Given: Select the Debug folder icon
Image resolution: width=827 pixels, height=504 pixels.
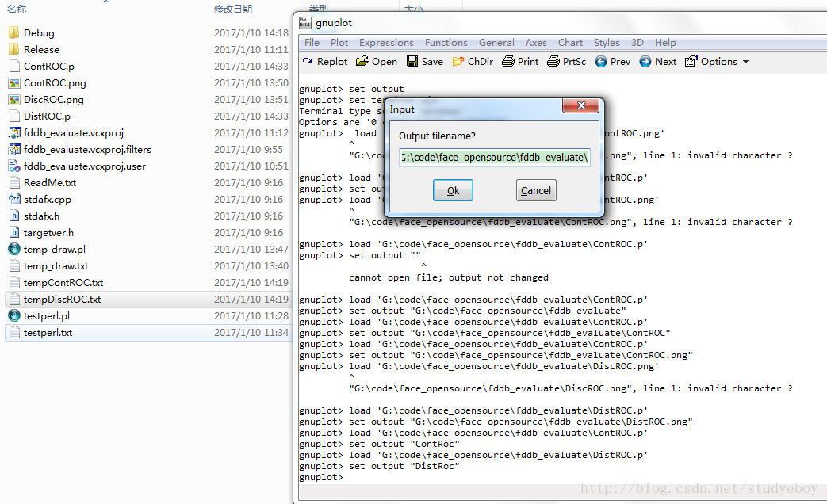Looking at the screenshot, I should 14,32.
